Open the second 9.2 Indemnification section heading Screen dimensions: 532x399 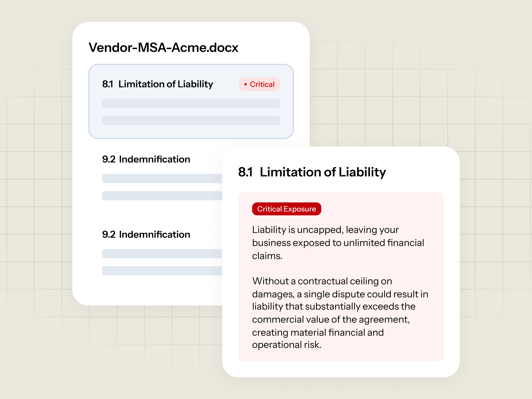[146, 234]
